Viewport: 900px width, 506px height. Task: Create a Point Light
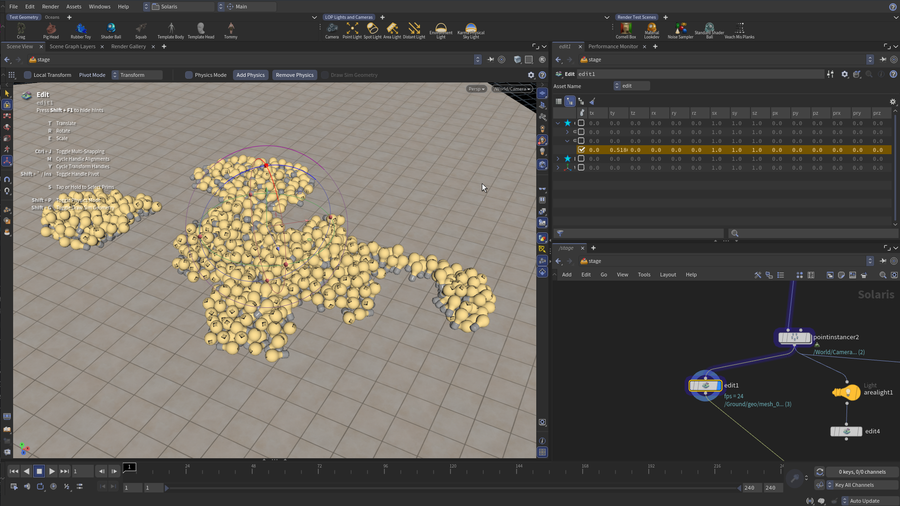(352, 30)
